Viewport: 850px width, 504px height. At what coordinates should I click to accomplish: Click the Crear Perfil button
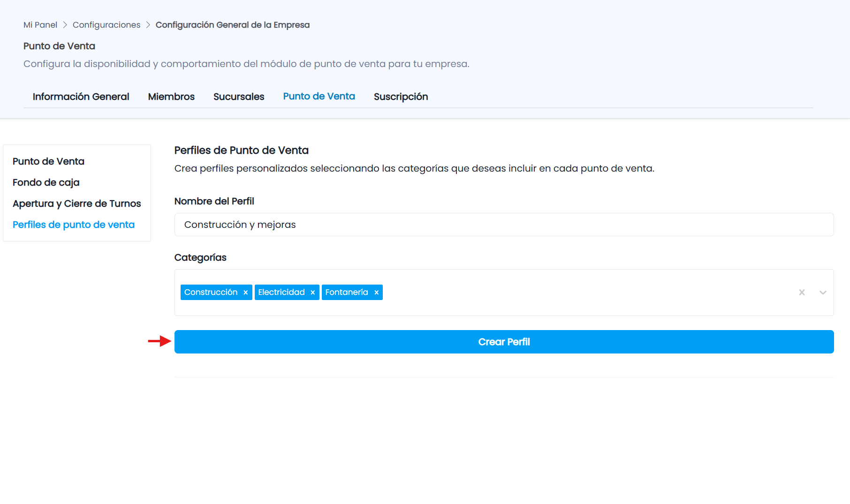coord(504,342)
